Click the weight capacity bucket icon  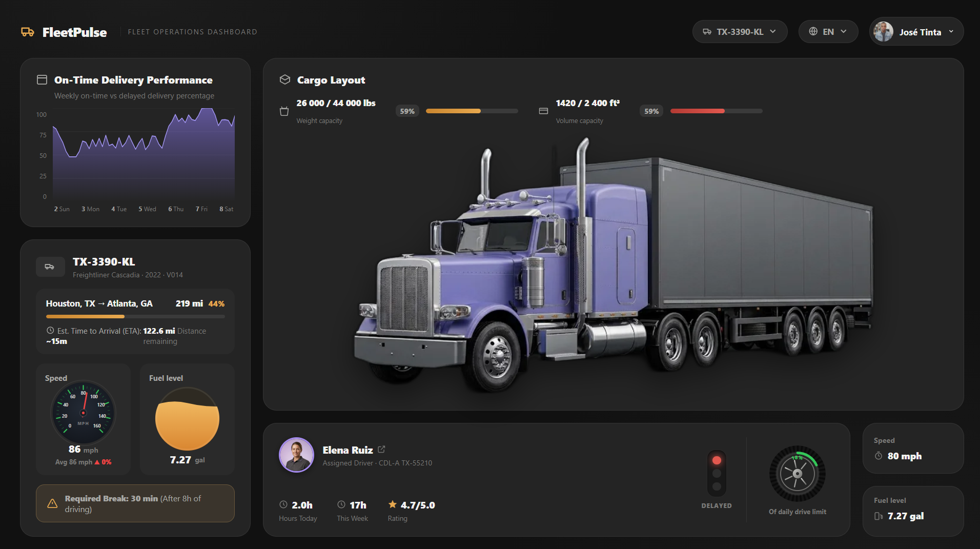coord(284,111)
